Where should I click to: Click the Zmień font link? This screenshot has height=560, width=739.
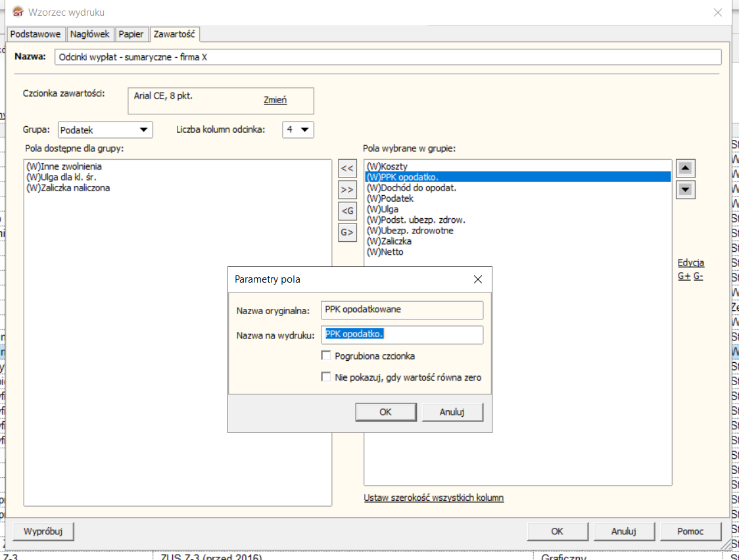pos(275,101)
